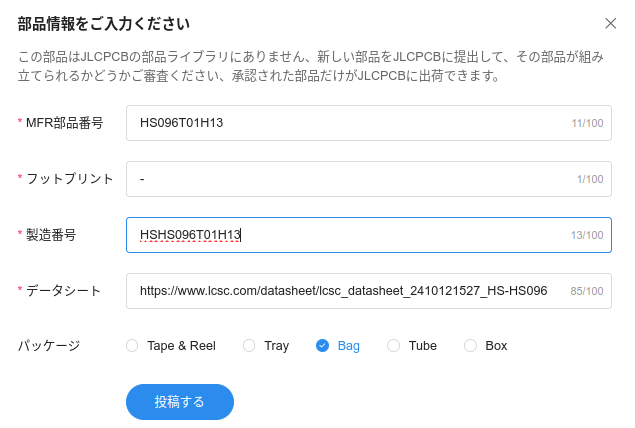Click the MFR部品番号 label
This screenshot has height=428, width=635.
point(64,123)
